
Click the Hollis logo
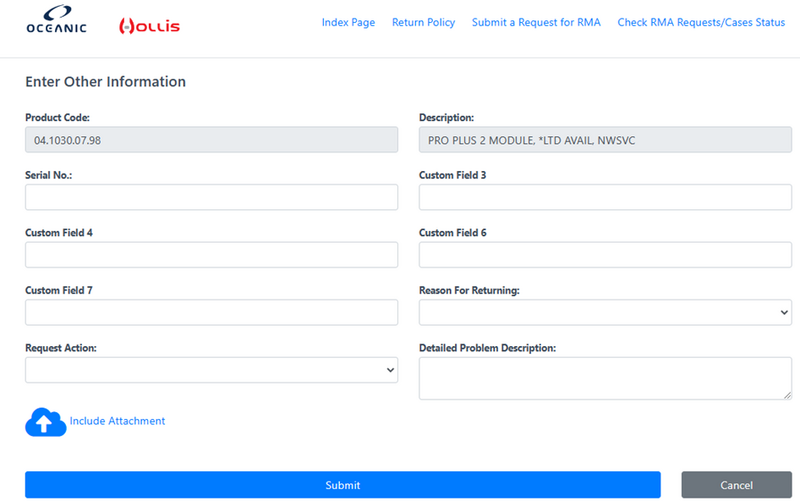coord(149,25)
